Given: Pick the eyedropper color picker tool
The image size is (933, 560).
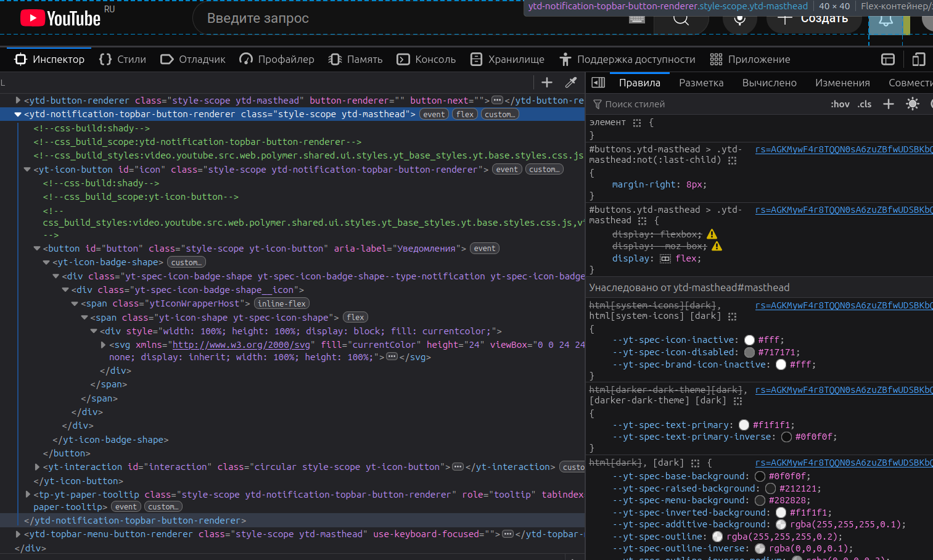Looking at the screenshot, I should click(x=571, y=83).
